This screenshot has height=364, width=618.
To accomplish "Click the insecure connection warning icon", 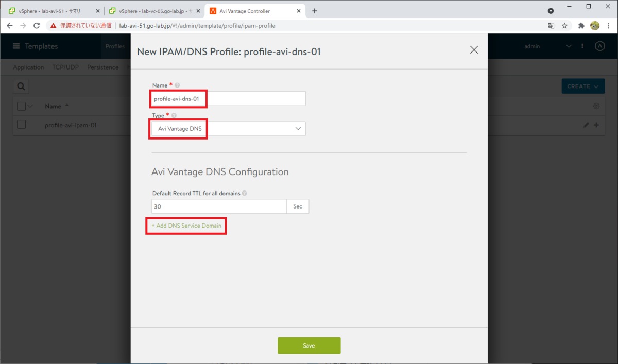I will click(54, 25).
